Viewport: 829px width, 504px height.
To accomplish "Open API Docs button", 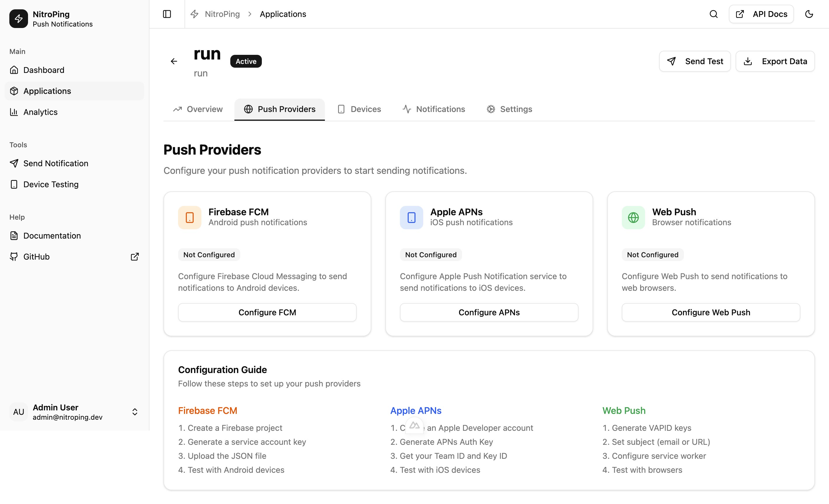I will [x=761, y=14].
